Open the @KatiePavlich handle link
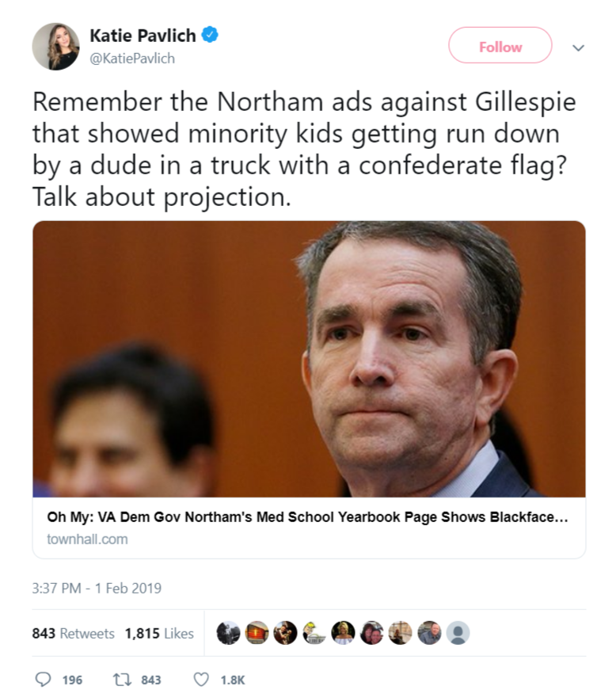616x694 pixels. 132,59
